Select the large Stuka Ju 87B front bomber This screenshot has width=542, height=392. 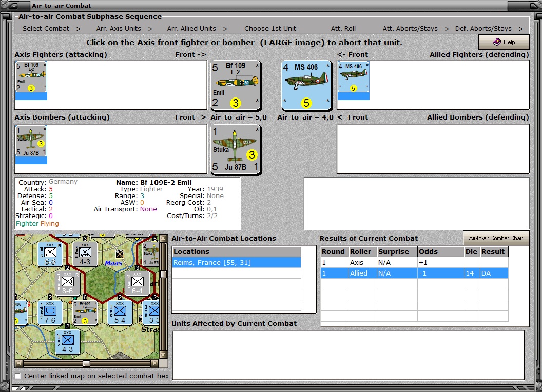(236, 149)
